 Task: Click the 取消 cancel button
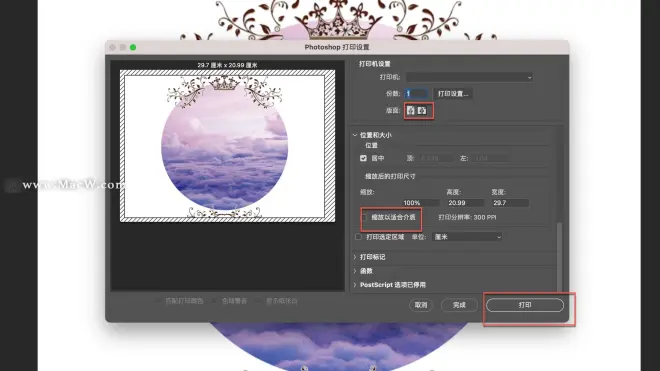coord(421,305)
